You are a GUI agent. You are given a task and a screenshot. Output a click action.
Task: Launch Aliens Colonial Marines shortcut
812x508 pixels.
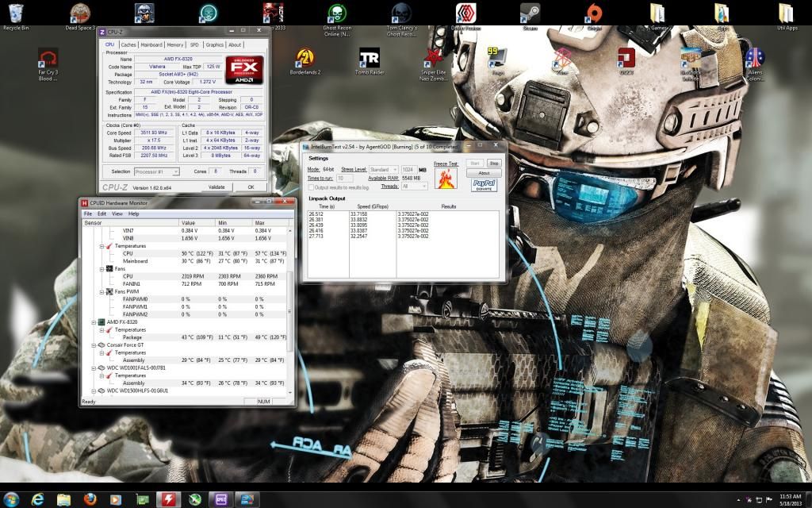[x=755, y=64]
